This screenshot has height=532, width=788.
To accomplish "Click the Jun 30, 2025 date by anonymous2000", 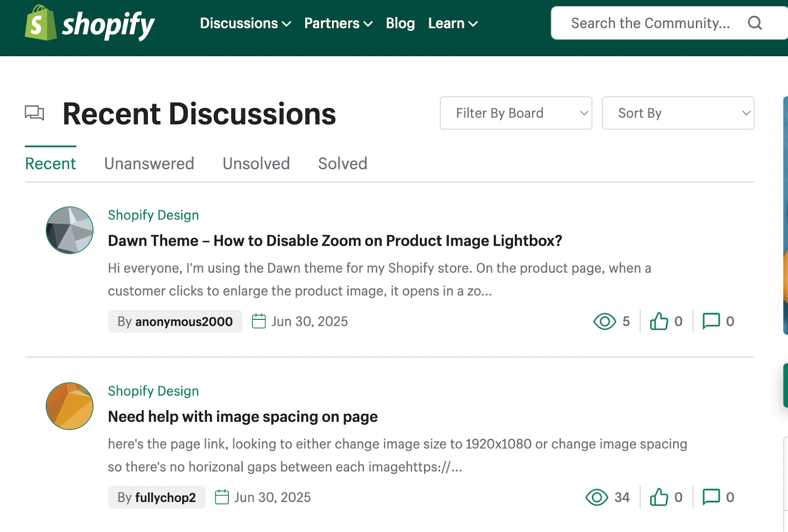I will click(x=309, y=321).
